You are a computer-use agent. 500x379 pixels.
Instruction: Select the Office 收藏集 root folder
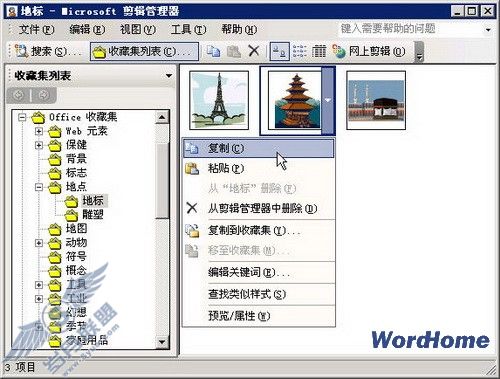coord(75,117)
